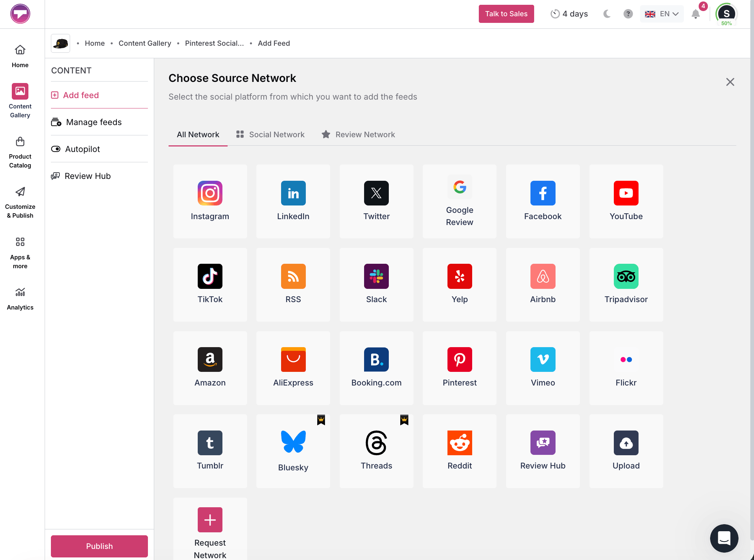Choose Amazon as feed source
Image resolution: width=754 pixels, height=560 pixels.
click(210, 368)
